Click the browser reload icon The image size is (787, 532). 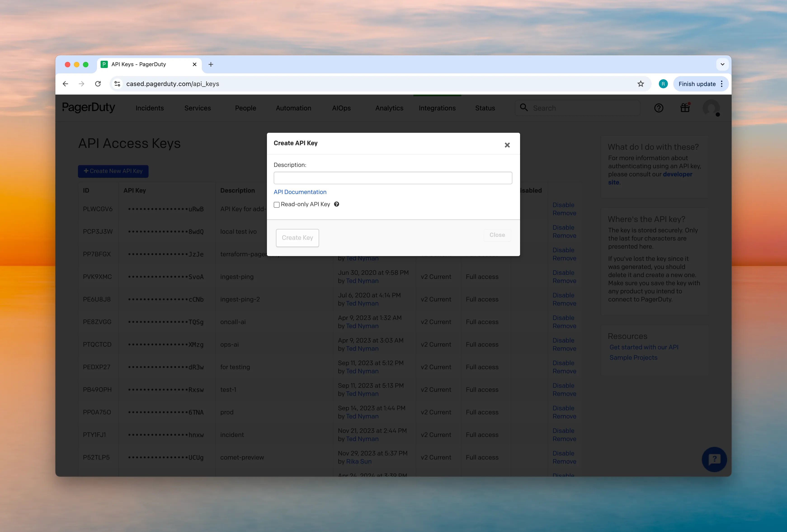pos(98,84)
